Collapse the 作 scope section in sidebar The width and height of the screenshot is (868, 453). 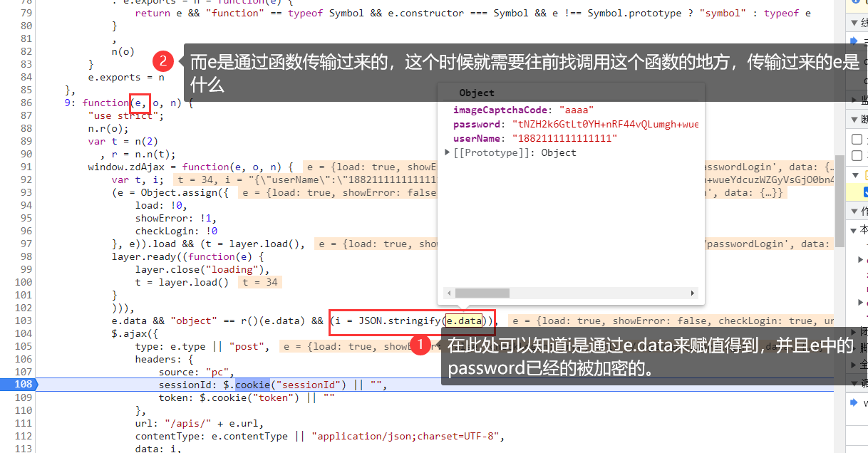point(855,211)
